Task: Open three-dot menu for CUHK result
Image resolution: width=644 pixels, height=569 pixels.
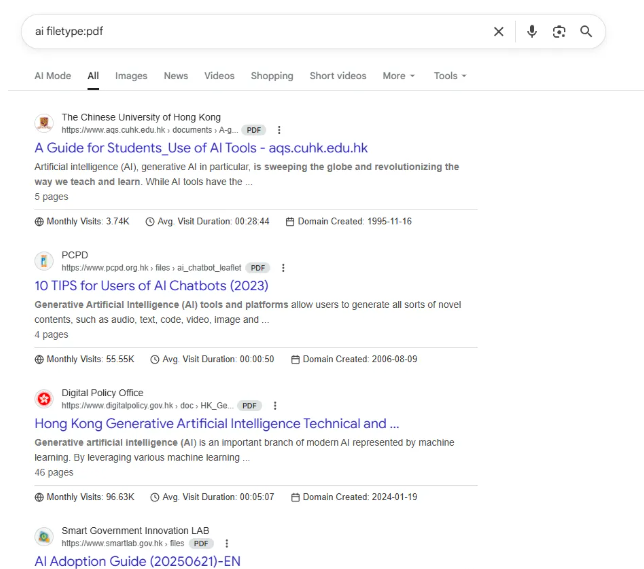Action: coord(279,130)
